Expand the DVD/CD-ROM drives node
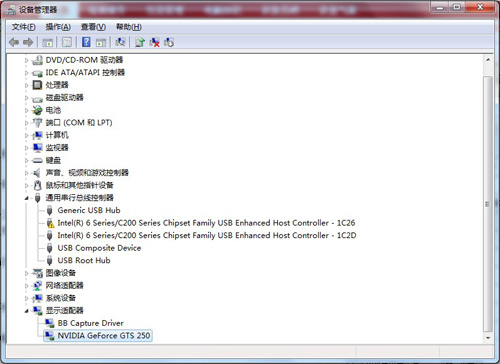Viewport: 500px width, 364px height. coord(26,60)
